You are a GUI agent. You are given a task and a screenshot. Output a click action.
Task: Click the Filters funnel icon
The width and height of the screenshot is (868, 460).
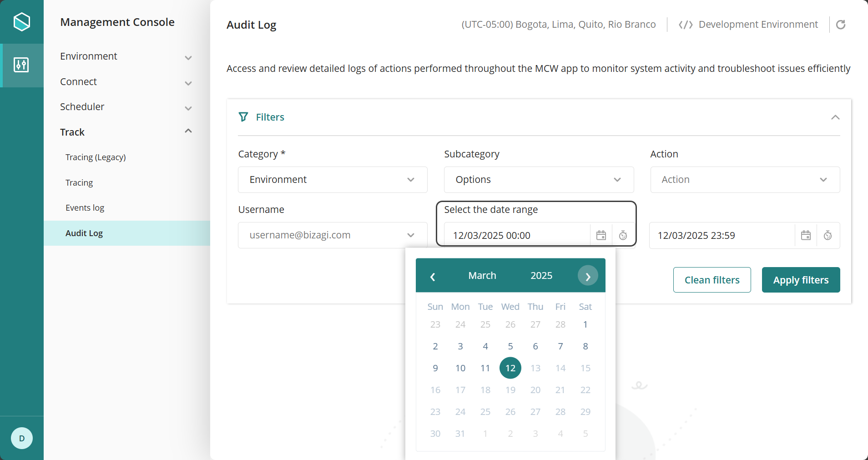tap(243, 117)
